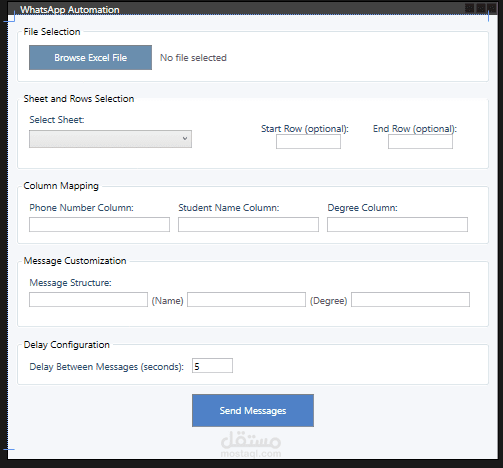Click the 'Start Row (optional):' label
The width and height of the screenshot is (503, 468).
pyautogui.click(x=305, y=129)
